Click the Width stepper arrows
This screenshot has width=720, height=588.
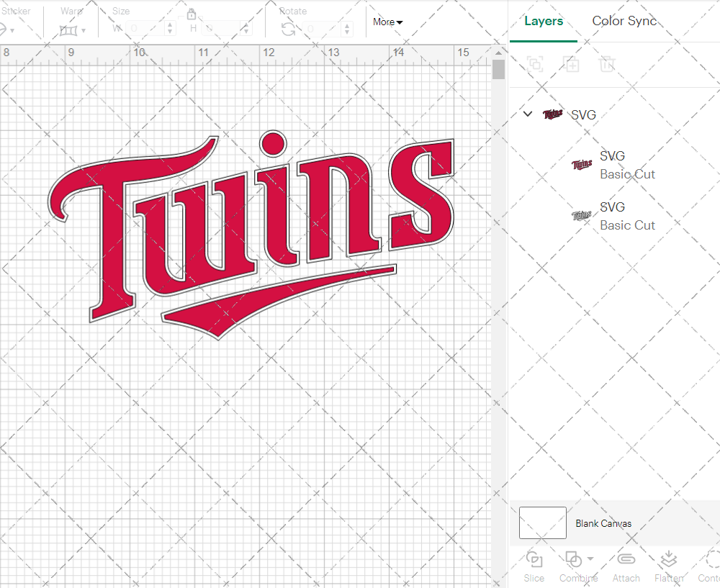pos(171,29)
